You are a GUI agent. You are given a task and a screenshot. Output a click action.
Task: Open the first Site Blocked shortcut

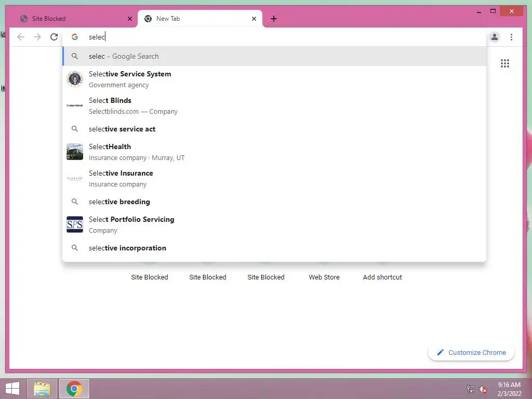pyautogui.click(x=150, y=277)
